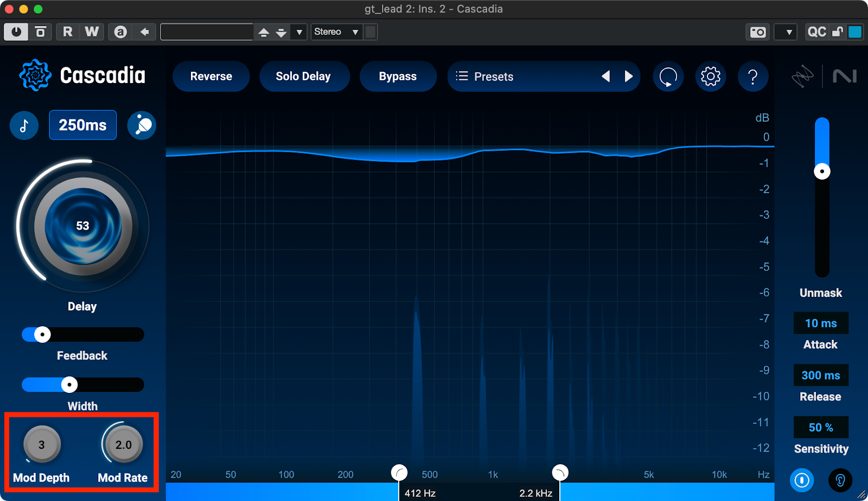Click the Cascadia flower logo
868x501 pixels.
tap(35, 75)
